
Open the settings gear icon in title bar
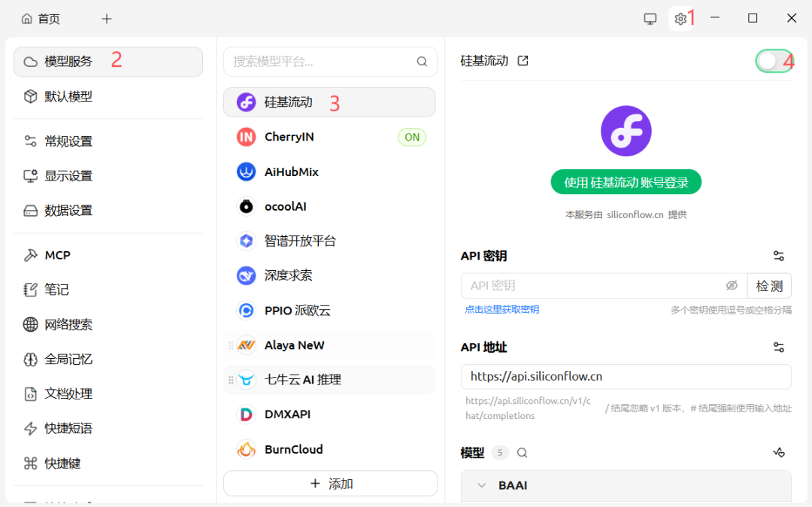pos(680,19)
